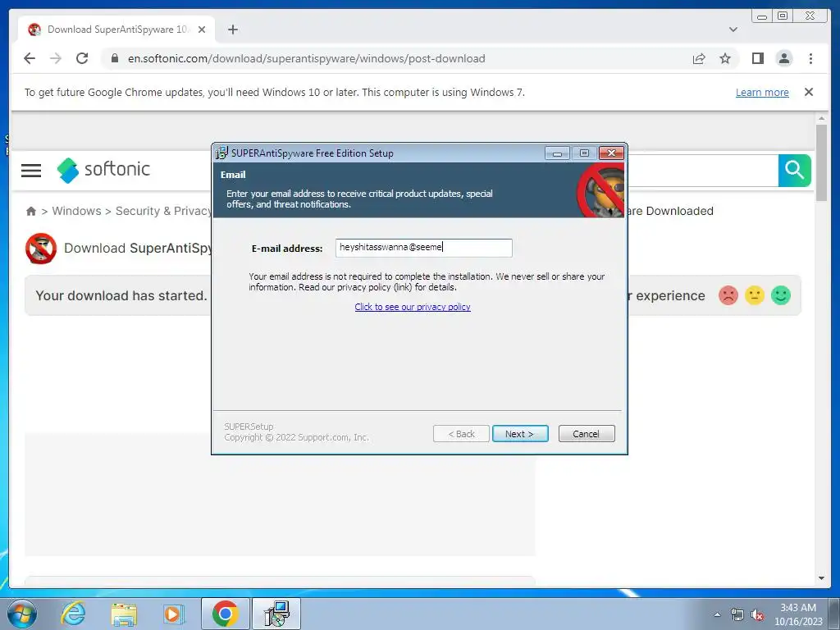Viewport: 840px width, 630px height.
Task: Cancel the SUPERAntiSpyware setup wizard
Action: tap(586, 433)
